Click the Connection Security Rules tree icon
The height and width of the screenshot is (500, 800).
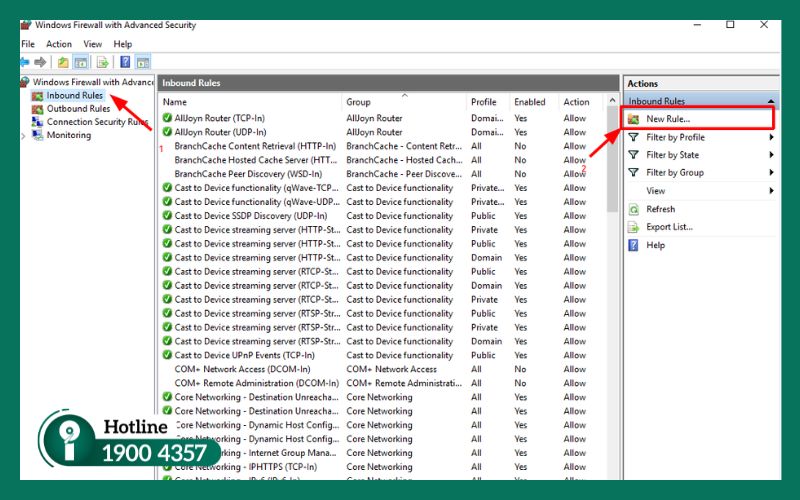point(37,122)
